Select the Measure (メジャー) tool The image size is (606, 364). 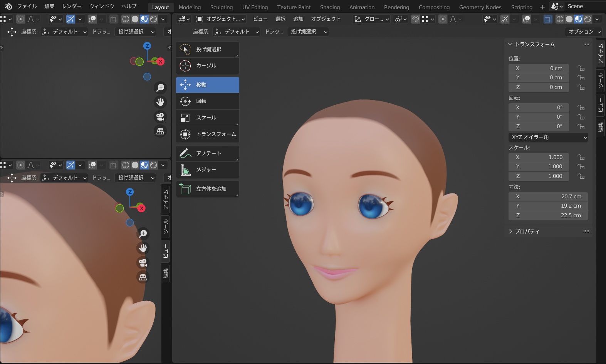pos(207,170)
